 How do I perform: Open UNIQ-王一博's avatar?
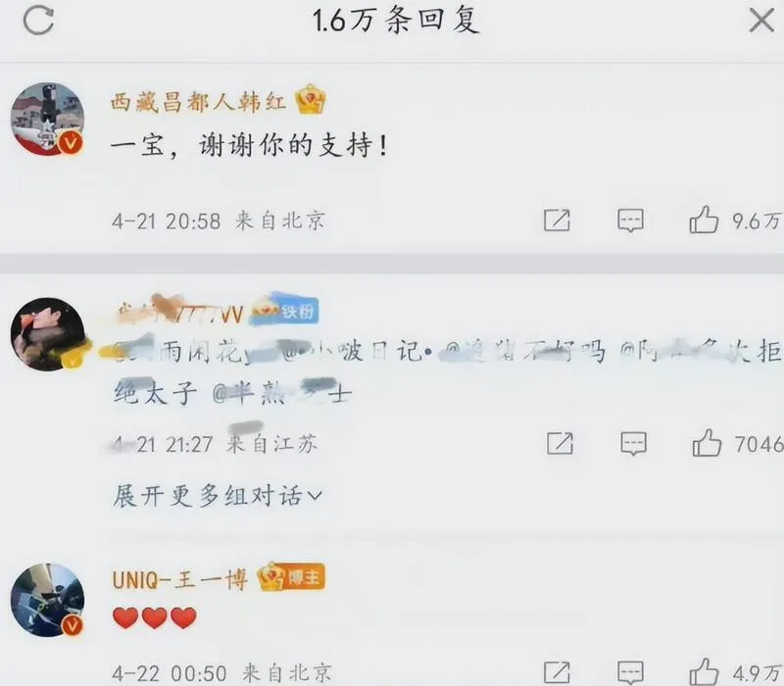point(47,600)
